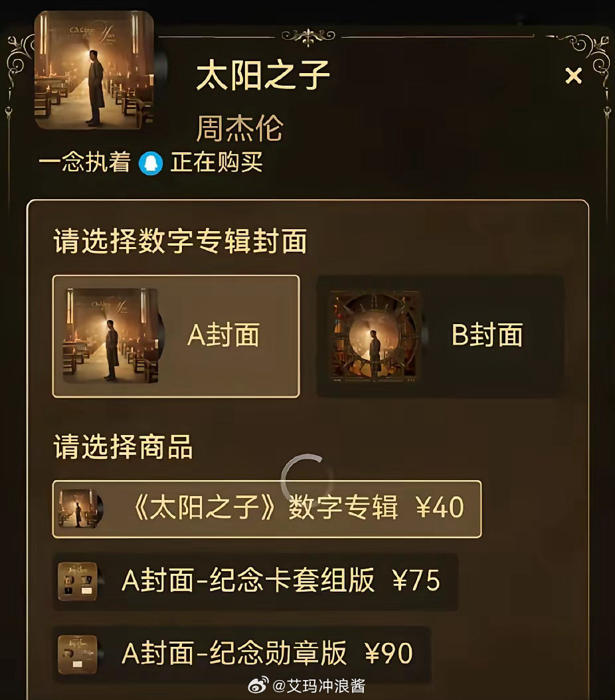615x700 pixels.
Task: Select the B封面 cover option
Action: click(x=440, y=336)
